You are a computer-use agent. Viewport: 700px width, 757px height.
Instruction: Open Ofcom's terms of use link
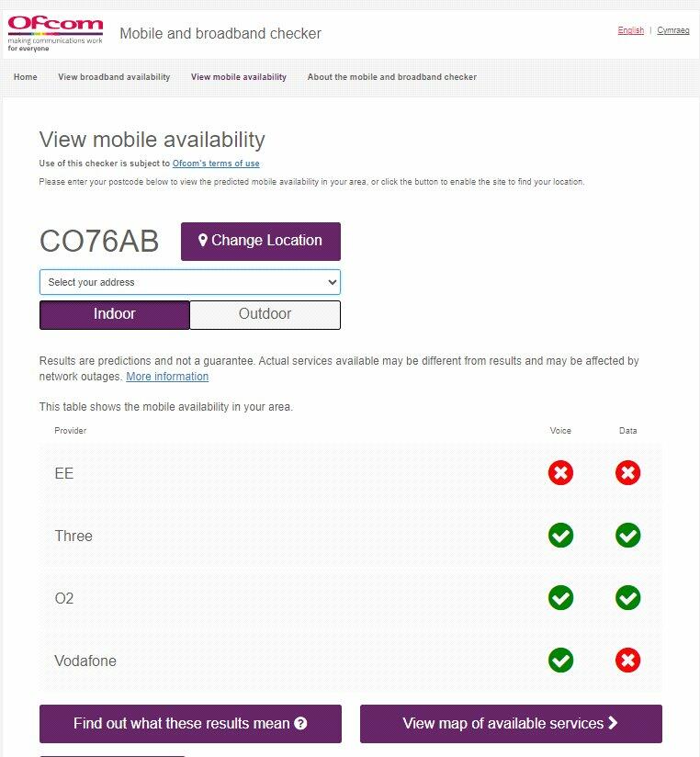pyautogui.click(x=216, y=164)
